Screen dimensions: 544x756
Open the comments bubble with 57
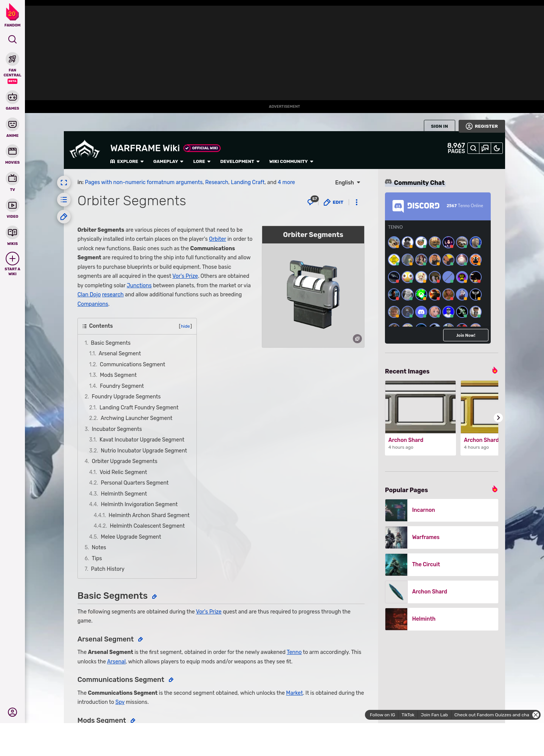(312, 201)
